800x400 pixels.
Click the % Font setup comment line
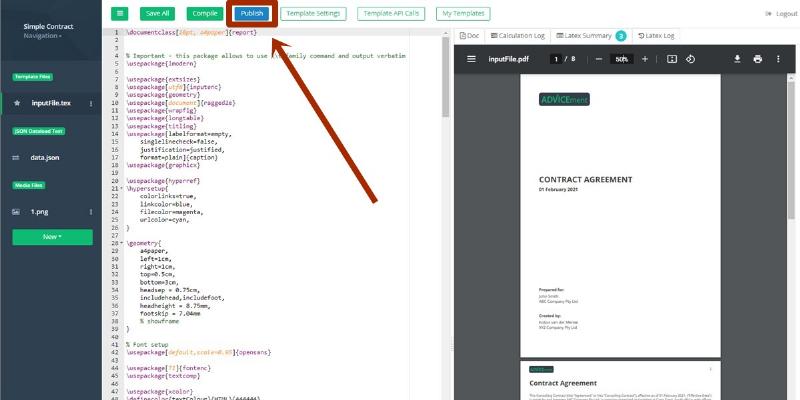(x=147, y=345)
